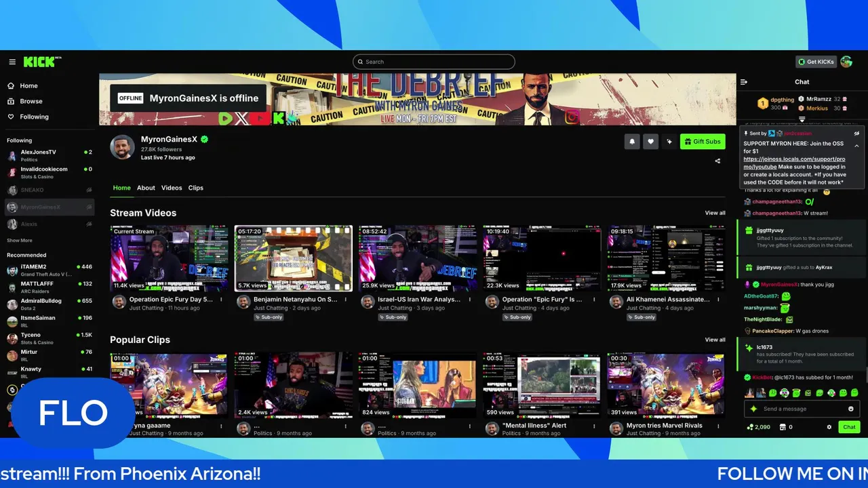The height and width of the screenshot is (488, 868).
Task: Open options for Israel-US Iran War Analysis video
Action: tap(469, 299)
